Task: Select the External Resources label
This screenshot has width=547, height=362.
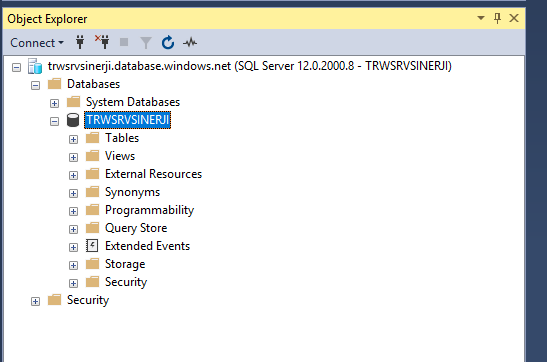Action: point(153,174)
